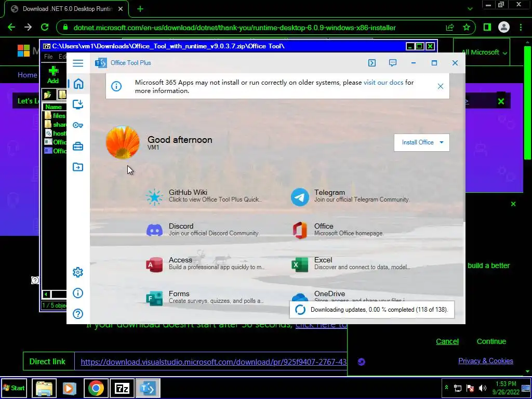Click the share page icon in address bar
The height and width of the screenshot is (399, 532).
tap(450, 28)
